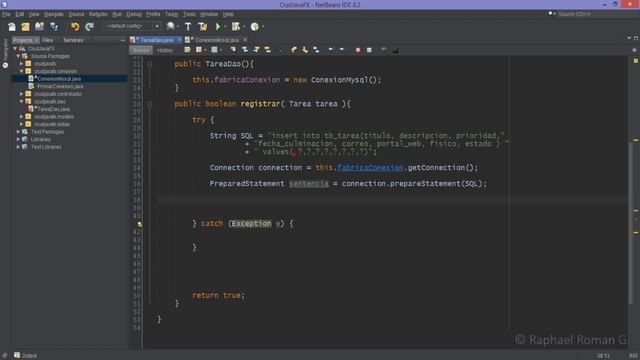Open the Tools menu
This screenshot has height=360, width=640.
pos(189,14)
